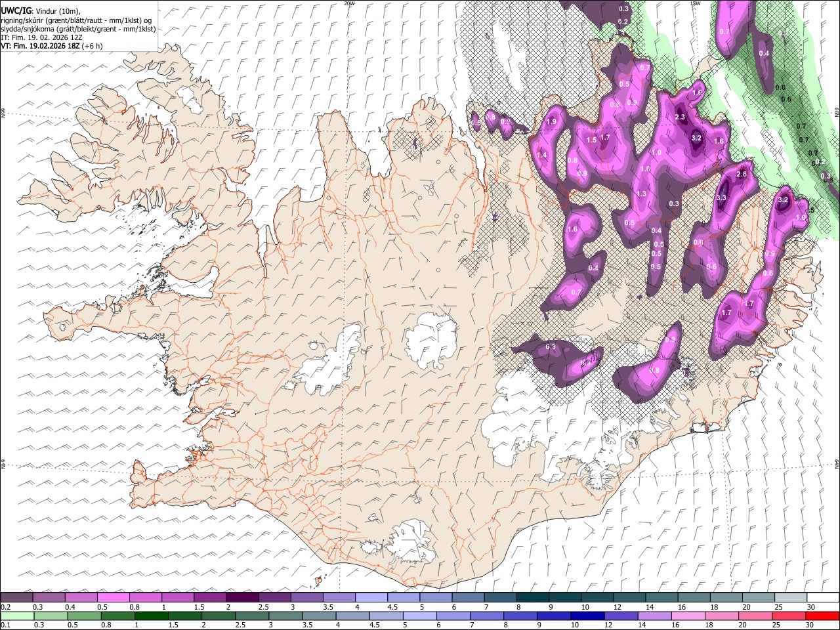The image size is (840, 630).
Task: Select the deep blue rain swatch labeled 10
Action: tap(587, 616)
